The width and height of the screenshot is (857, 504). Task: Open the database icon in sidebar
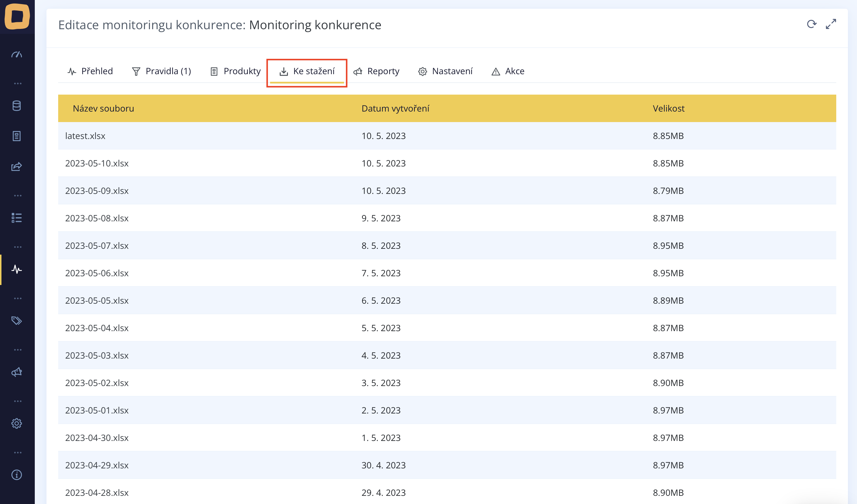(x=17, y=106)
